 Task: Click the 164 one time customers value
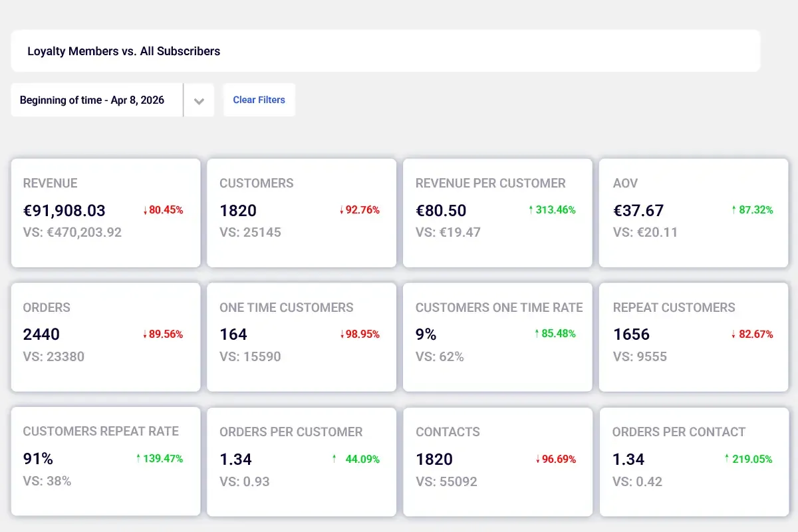point(233,334)
